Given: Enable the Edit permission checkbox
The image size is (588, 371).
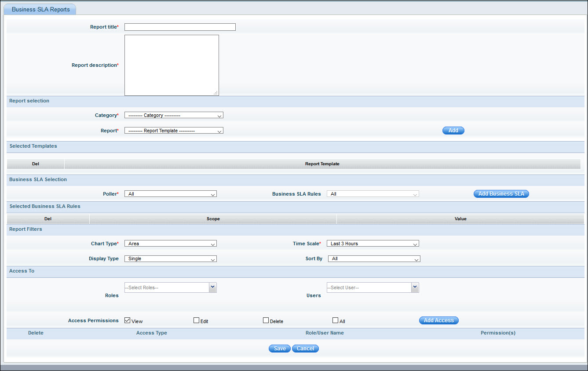Looking at the screenshot, I should click(197, 320).
